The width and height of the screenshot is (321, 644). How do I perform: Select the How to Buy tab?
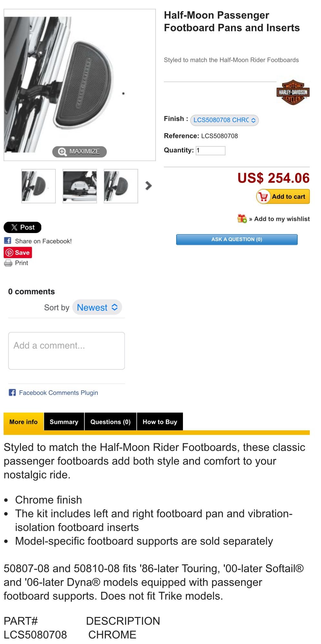tap(160, 422)
